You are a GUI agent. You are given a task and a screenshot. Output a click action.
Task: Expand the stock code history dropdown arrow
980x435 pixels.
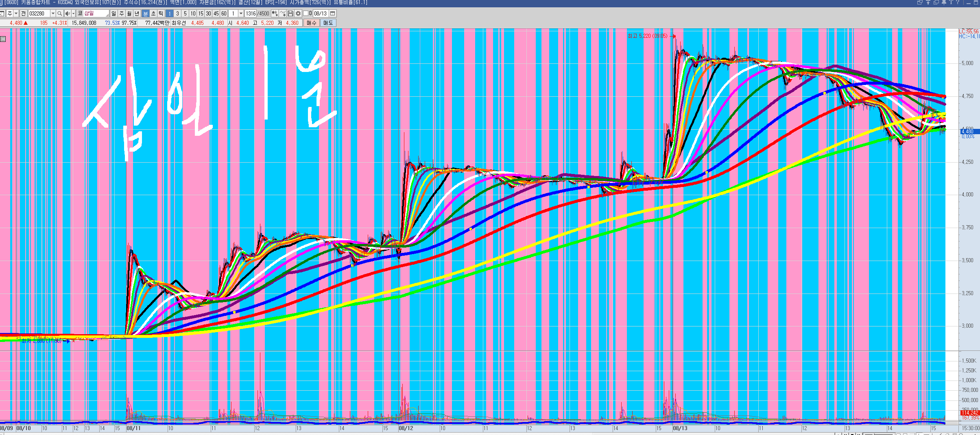point(53,13)
